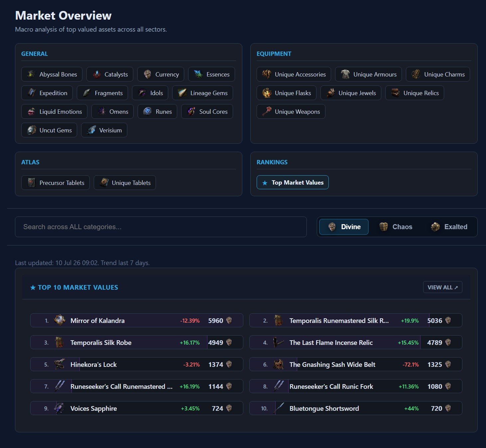486x448 pixels.
Task: Select Top Market Values ranking
Action: (293, 182)
